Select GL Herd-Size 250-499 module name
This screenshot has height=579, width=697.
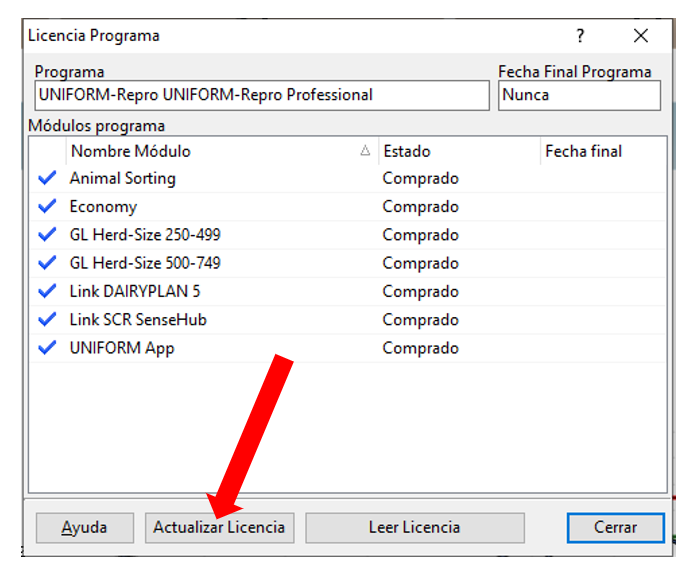point(145,235)
